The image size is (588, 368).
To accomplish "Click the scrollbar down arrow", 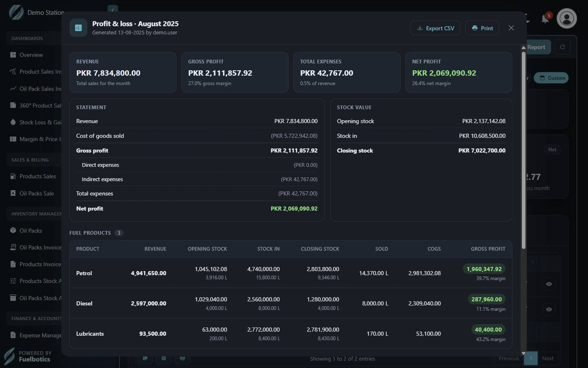I will [x=523, y=353].
